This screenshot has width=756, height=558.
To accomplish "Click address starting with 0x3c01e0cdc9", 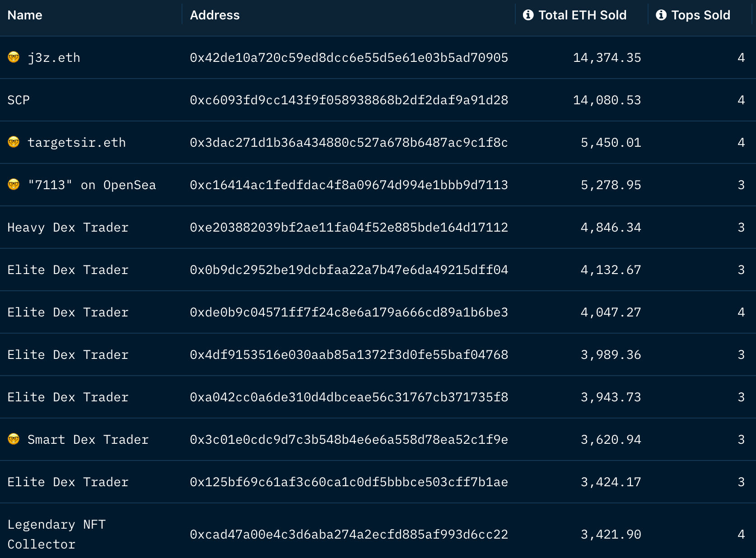I will tap(349, 440).
